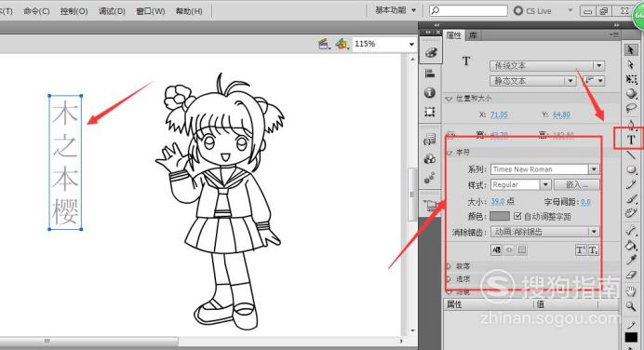
Task: Open the Code Snippets panel icon
Action: point(430,140)
